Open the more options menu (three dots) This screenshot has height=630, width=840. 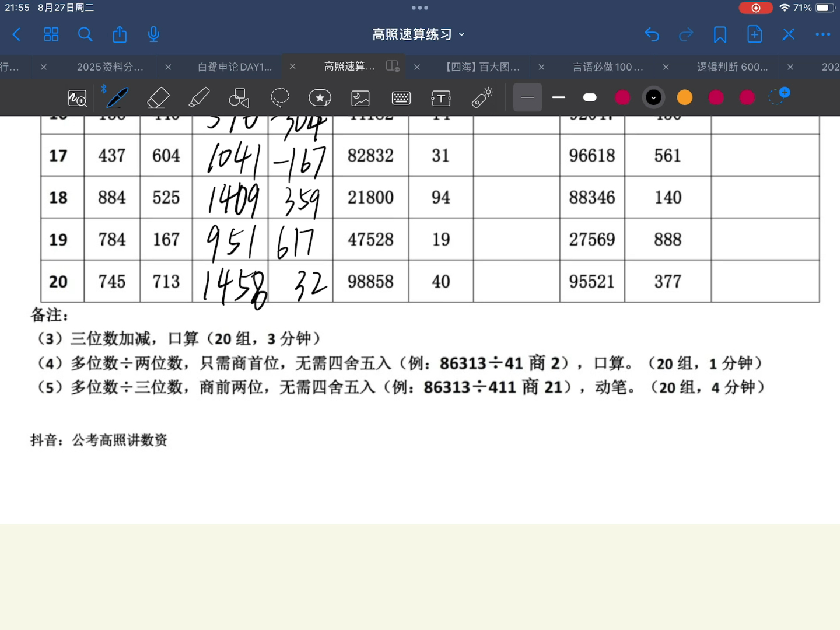point(823,34)
